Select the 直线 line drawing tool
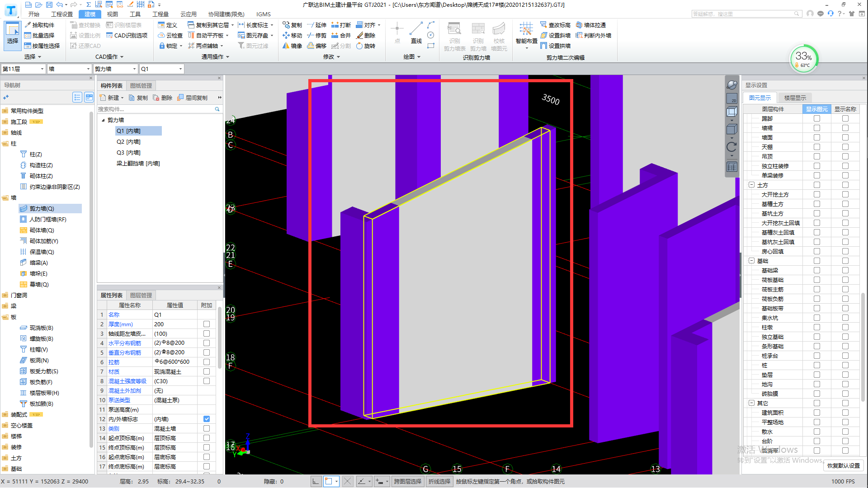868x488 pixels. (416, 33)
